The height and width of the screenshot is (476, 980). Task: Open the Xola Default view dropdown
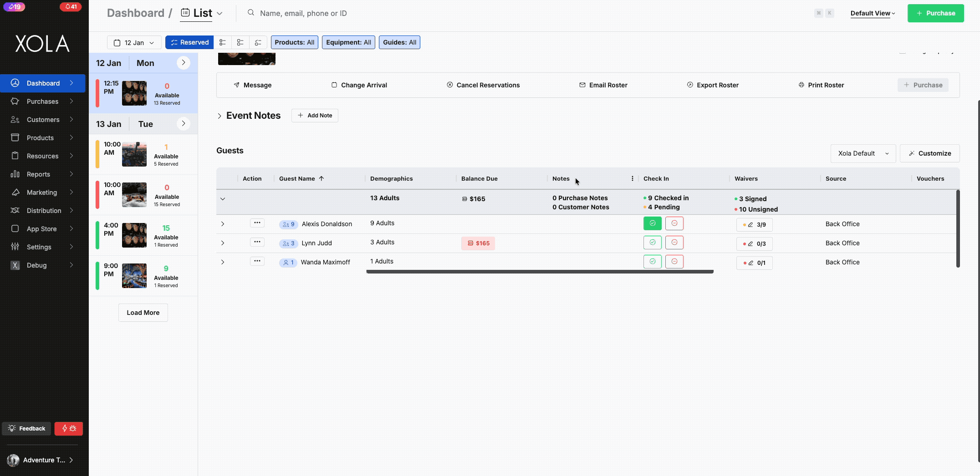[x=863, y=153]
